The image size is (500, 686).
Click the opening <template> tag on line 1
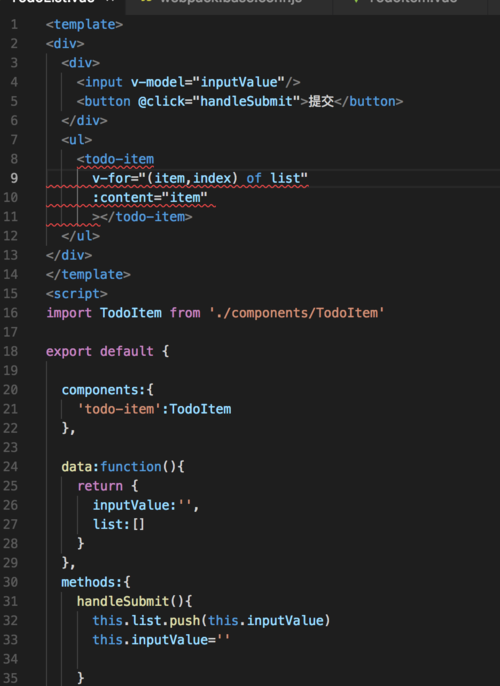(84, 24)
